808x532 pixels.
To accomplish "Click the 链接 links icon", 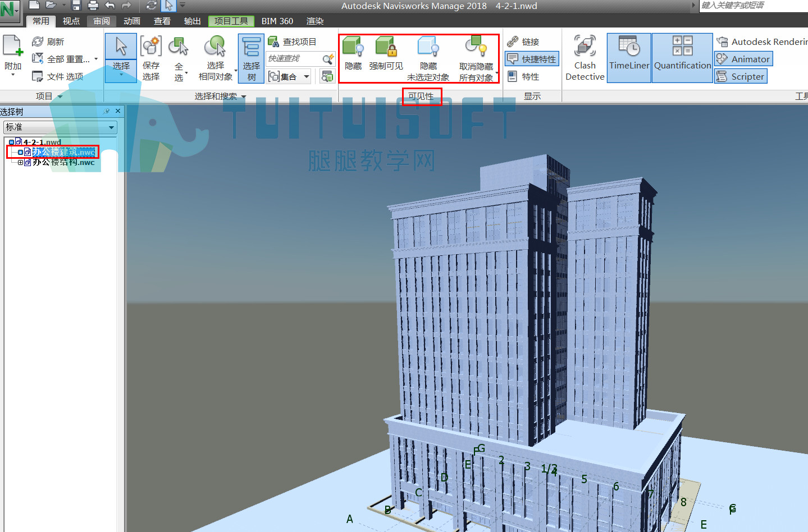I will 512,42.
